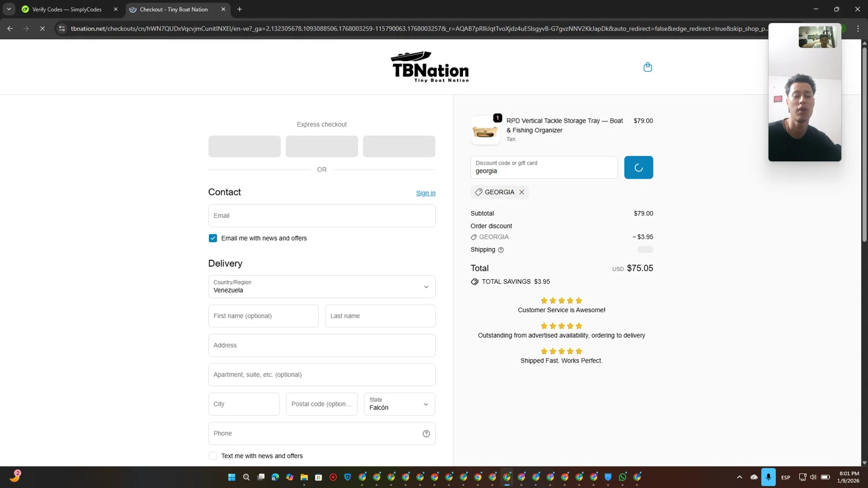
Task: Open Chrome's three-dot menu
Action: tap(858, 28)
